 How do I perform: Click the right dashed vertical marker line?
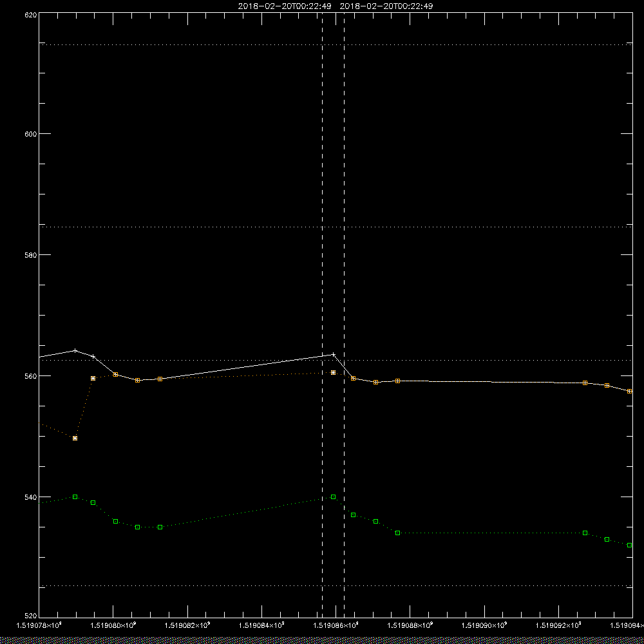click(x=344, y=314)
